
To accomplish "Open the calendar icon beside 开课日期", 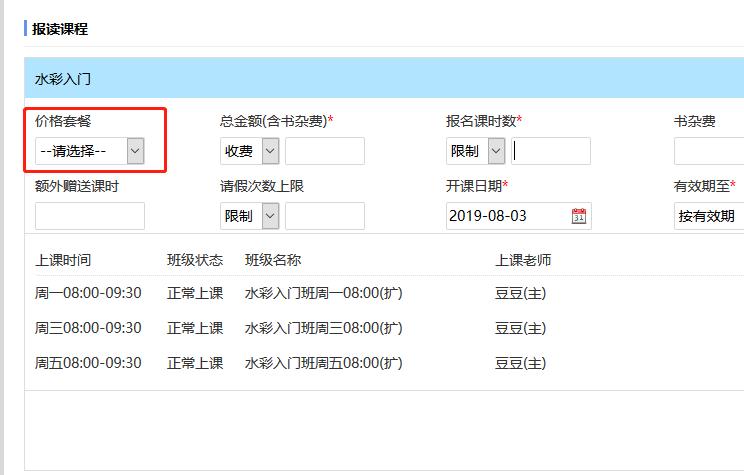I will coord(578,216).
